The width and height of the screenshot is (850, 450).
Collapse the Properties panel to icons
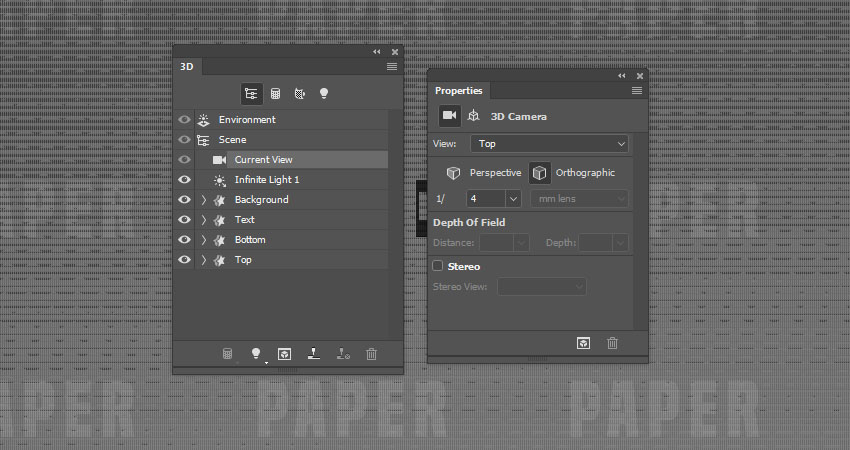point(622,76)
